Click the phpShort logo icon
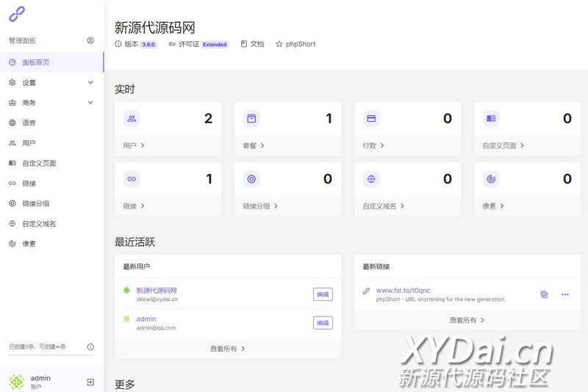 pos(16,13)
